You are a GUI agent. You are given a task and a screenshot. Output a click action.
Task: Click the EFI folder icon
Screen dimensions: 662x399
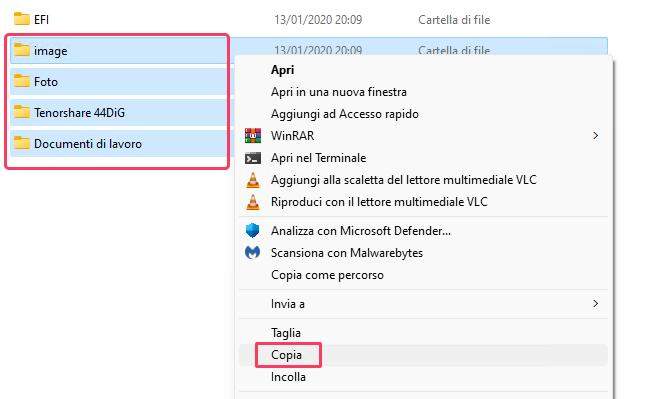[x=22, y=19]
